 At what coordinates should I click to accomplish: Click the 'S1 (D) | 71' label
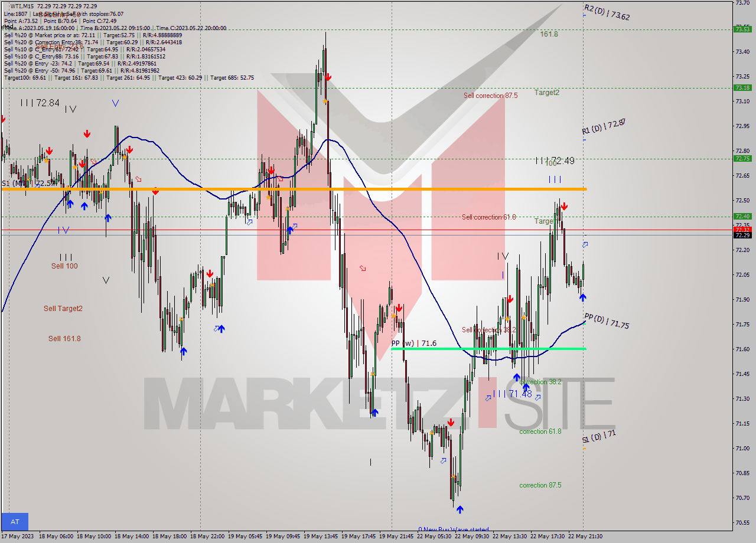click(x=599, y=436)
